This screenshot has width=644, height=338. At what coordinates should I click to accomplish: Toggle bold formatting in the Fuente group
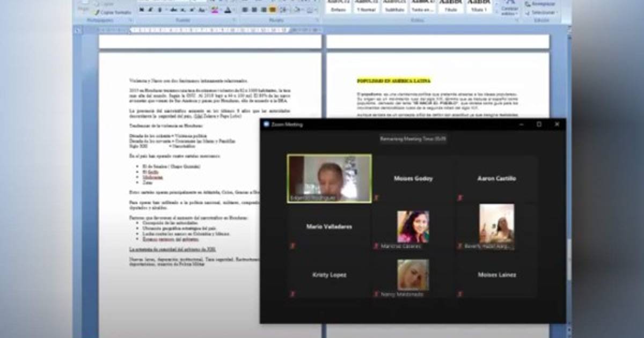pyautogui.click(x=141, y=10)
